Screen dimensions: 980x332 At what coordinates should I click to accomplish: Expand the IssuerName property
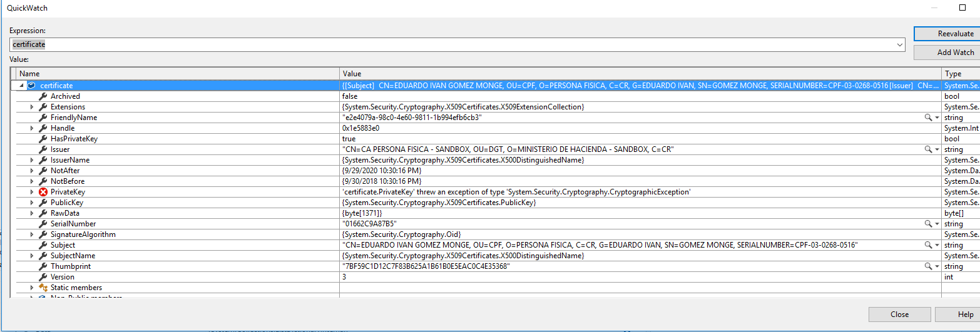click(32, 160)
